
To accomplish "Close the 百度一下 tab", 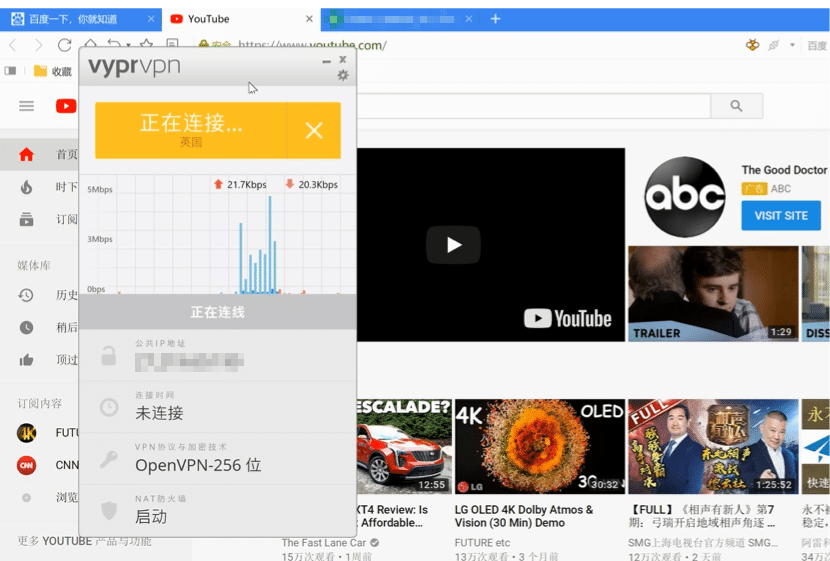I will pyautogui.click(x=151, y=19).
